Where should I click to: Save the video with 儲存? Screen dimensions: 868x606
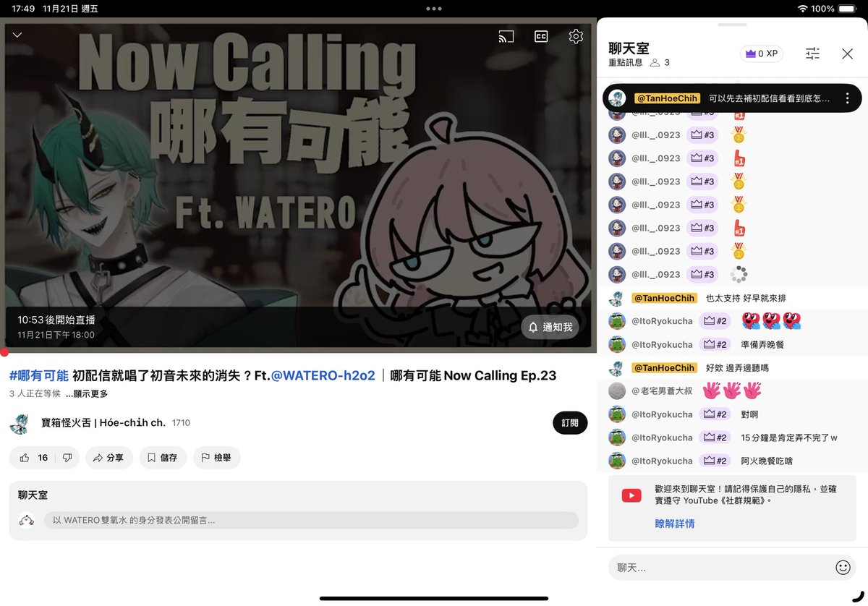tap(163, 458)
